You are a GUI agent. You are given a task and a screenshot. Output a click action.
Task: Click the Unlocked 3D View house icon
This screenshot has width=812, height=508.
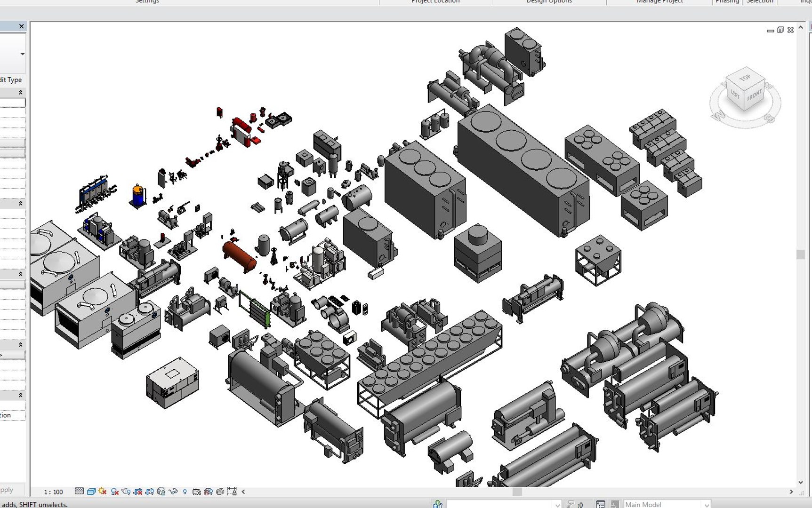coord(161,492)
